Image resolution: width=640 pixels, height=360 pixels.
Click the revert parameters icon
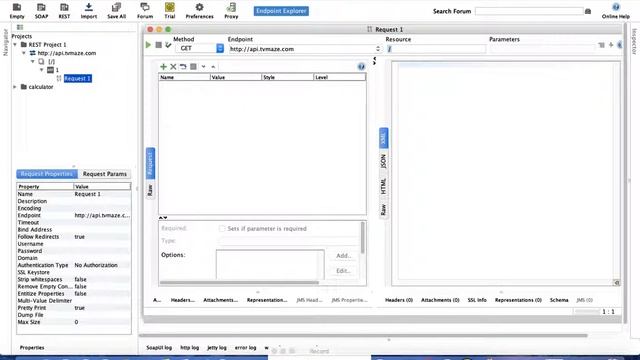[183, 67]
